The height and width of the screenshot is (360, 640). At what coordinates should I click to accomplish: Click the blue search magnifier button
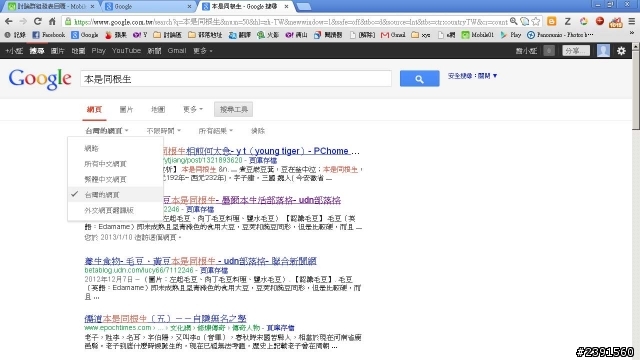tap(420, 78)
